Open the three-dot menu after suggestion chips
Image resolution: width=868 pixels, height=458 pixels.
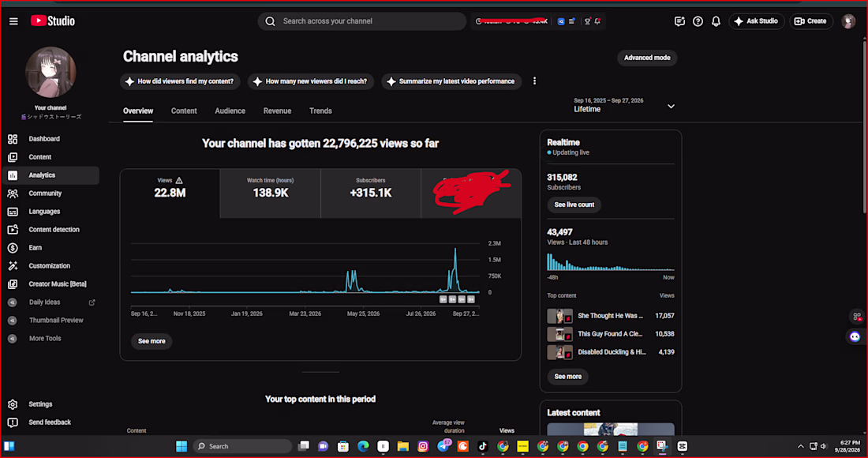click(x=534, y=81)
